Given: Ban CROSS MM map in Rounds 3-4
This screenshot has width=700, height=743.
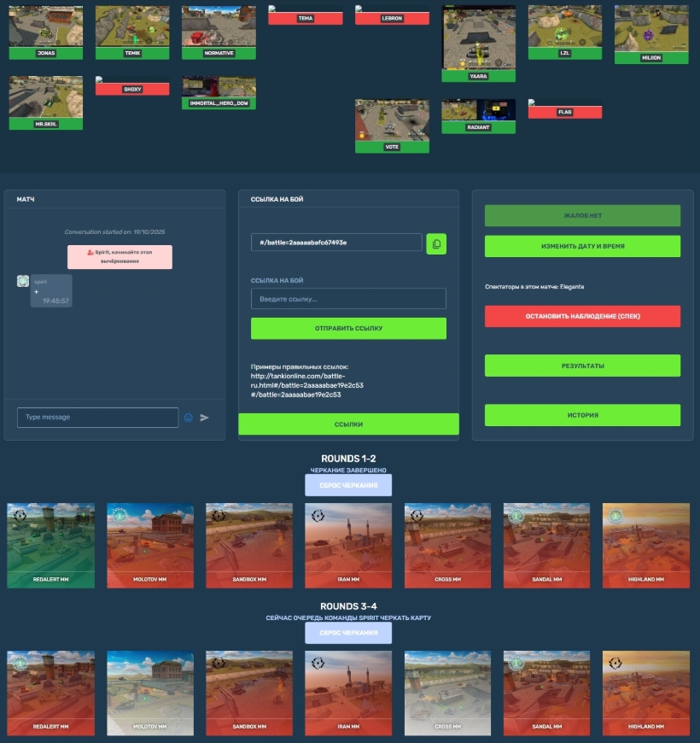Looking at the screenshot, I should click(447, 693).
